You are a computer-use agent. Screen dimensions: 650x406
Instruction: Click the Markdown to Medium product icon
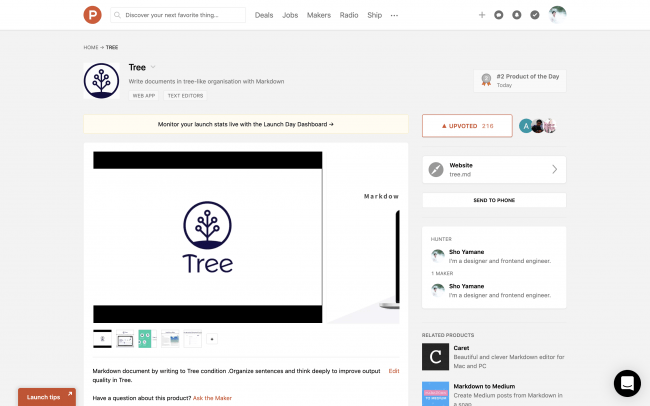point(435,394)
